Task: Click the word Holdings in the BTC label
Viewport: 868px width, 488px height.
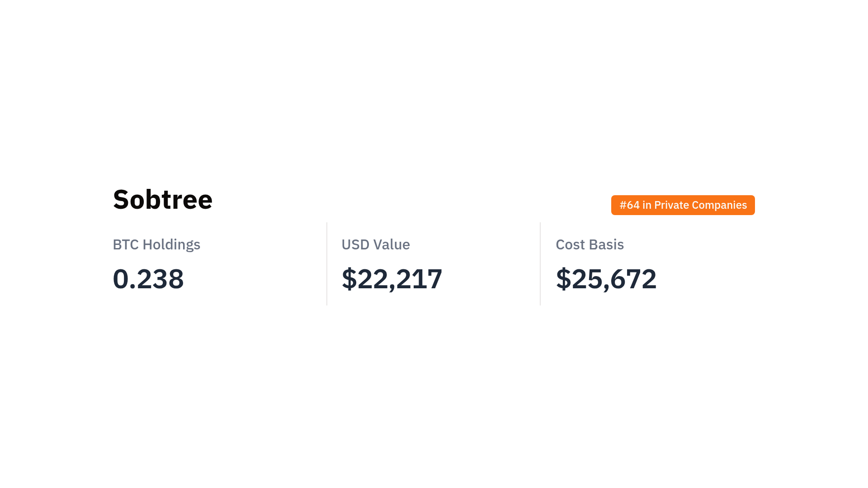Action: (171, 244)
